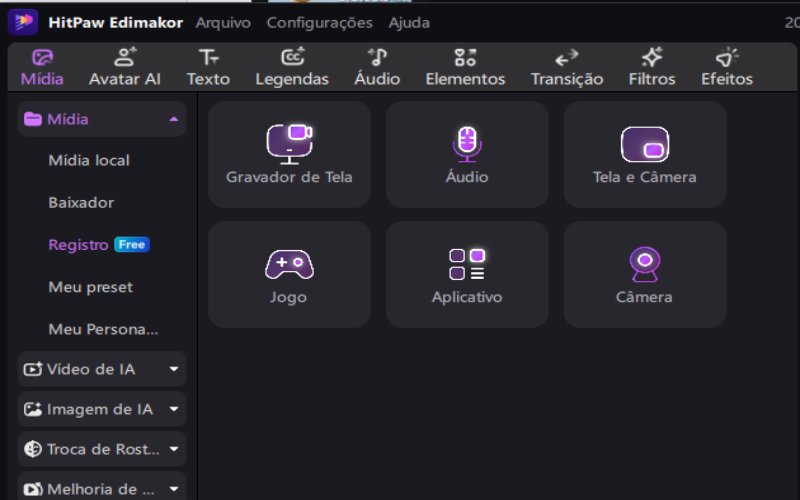Select the Câmera webcam recording option
Viewport: 800px width, 500px height.
644,274
